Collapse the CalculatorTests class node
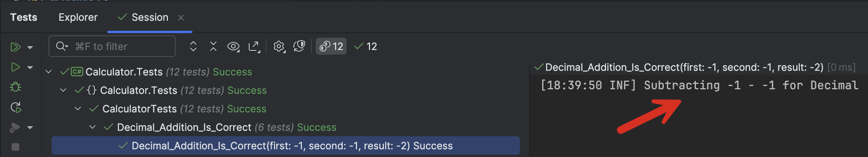 point(78,109)
